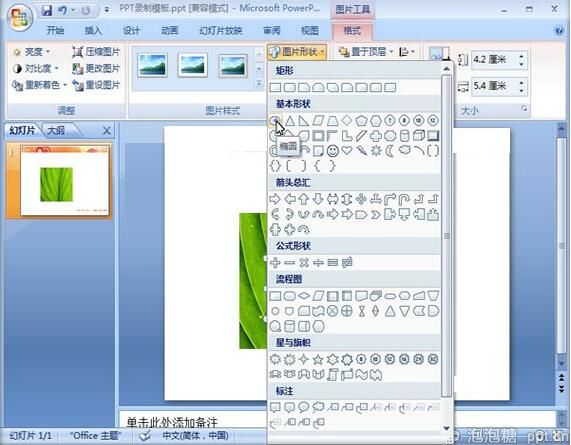The width and height of the screenshot is (571, 445).
Task: Open the 大小 size dialog launcher
Action: (524, 109)
